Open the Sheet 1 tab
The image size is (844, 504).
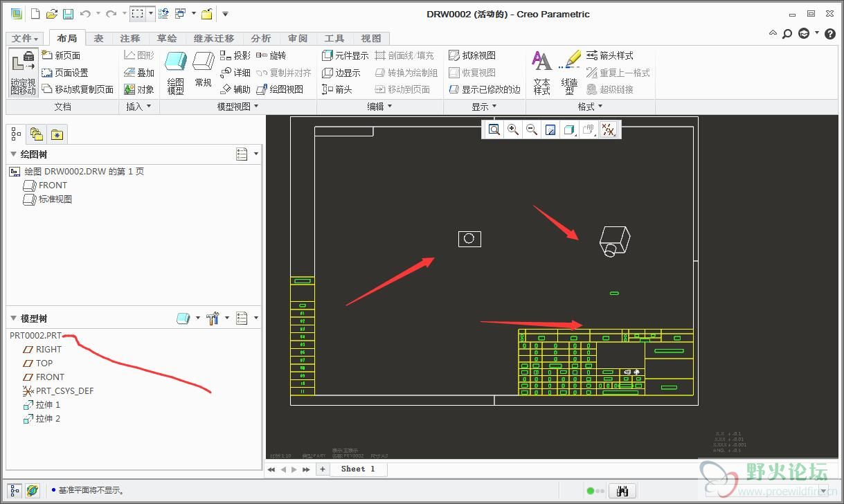pyautogui.click(x=358, y=469)
